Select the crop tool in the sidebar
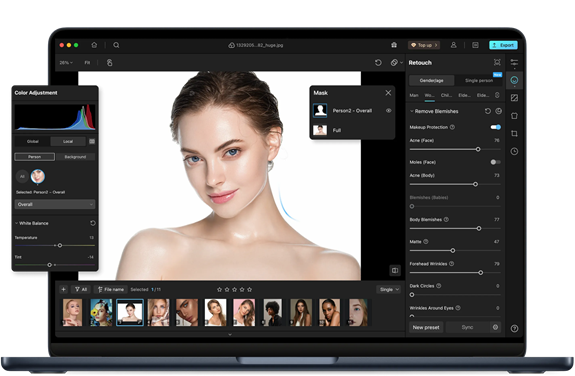 pos(514,134)
